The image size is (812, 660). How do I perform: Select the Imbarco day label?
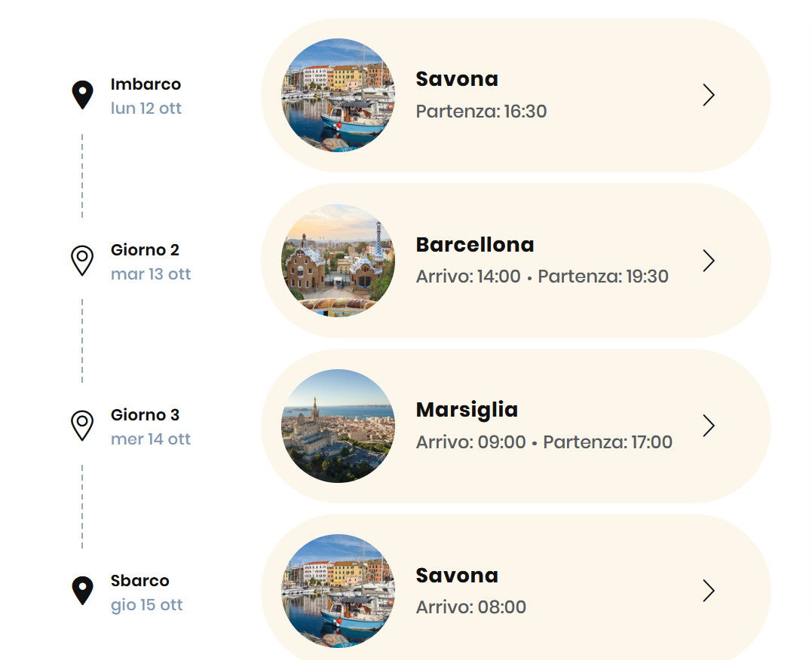pyautogui.click(x=146, y=84)
